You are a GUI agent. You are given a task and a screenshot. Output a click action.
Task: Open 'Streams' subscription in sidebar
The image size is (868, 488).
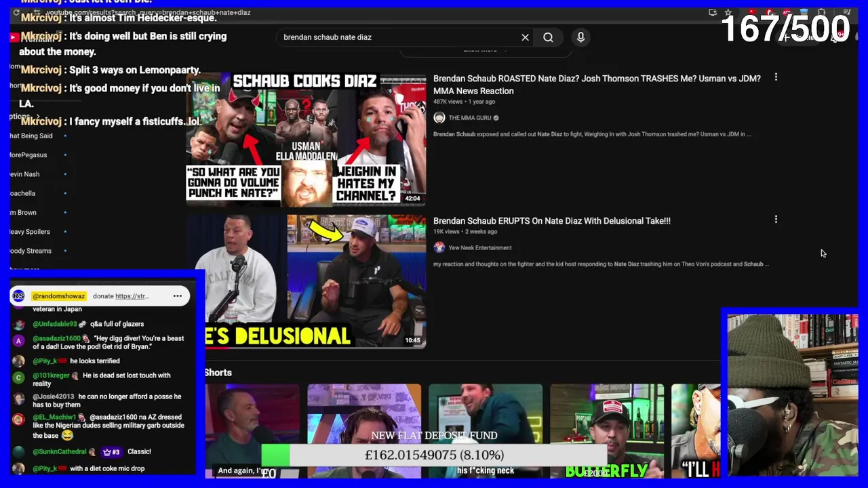(x=31, y=251)
